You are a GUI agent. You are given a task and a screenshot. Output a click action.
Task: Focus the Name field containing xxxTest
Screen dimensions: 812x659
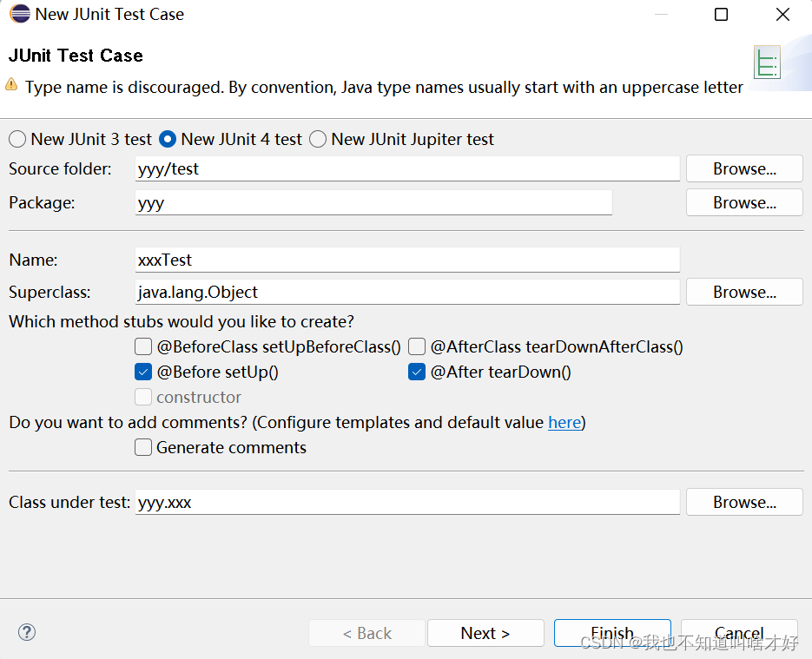(407, 260)
